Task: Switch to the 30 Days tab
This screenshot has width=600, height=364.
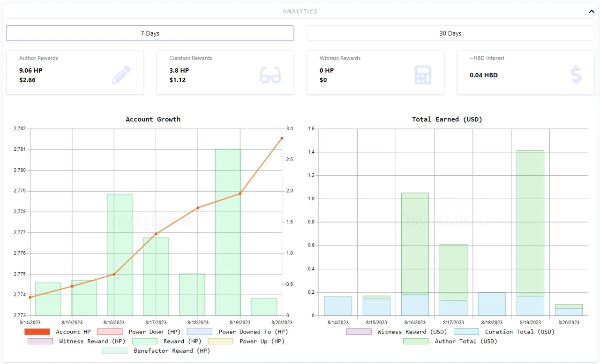Action: click(450, 33)
